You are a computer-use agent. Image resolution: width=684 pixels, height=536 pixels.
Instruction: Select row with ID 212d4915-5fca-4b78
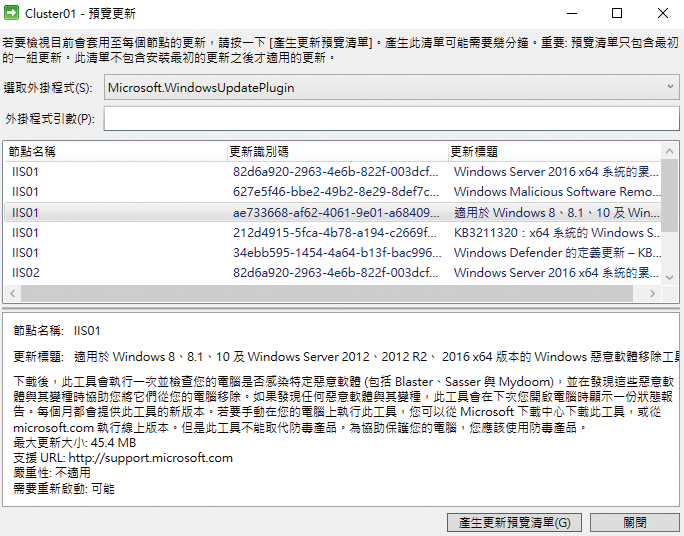click(x=333, y=232)
